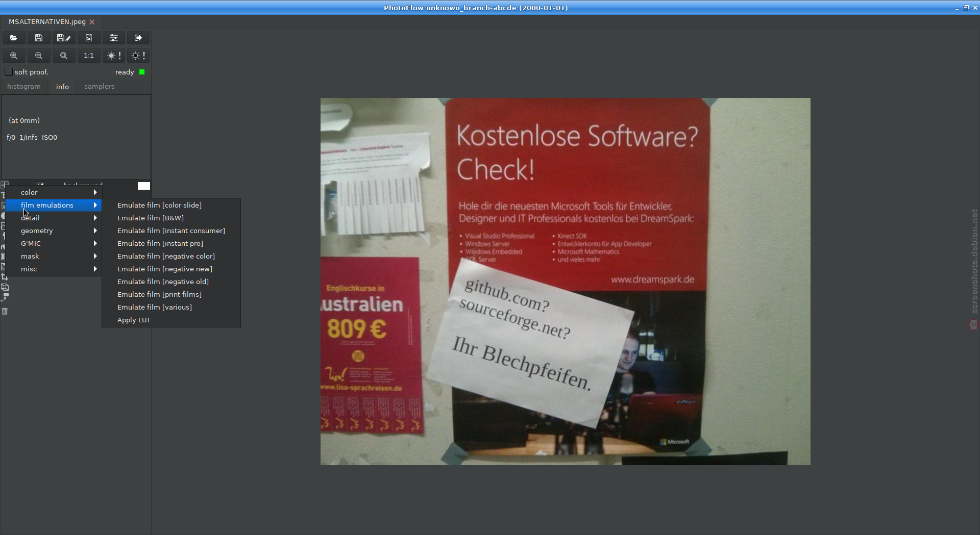
Task: Expand the arrow beside misc
Action: [95, 269]
